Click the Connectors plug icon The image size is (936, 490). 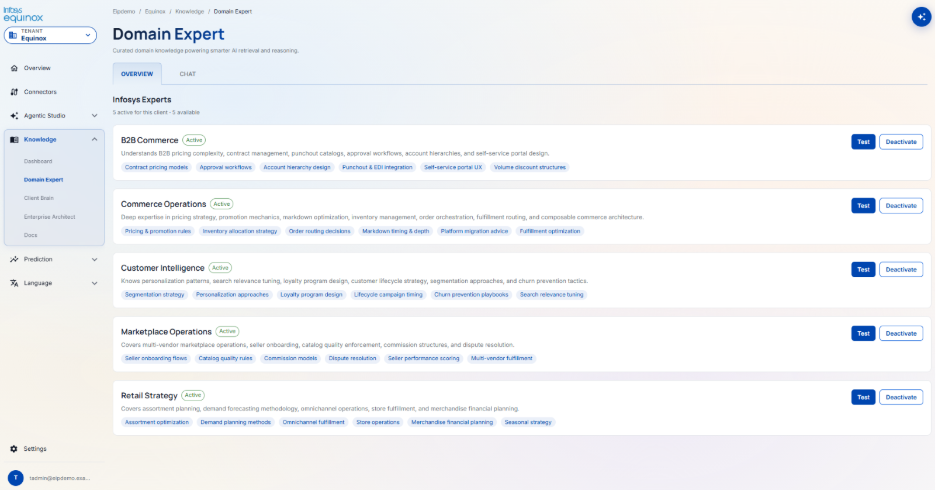14,92
